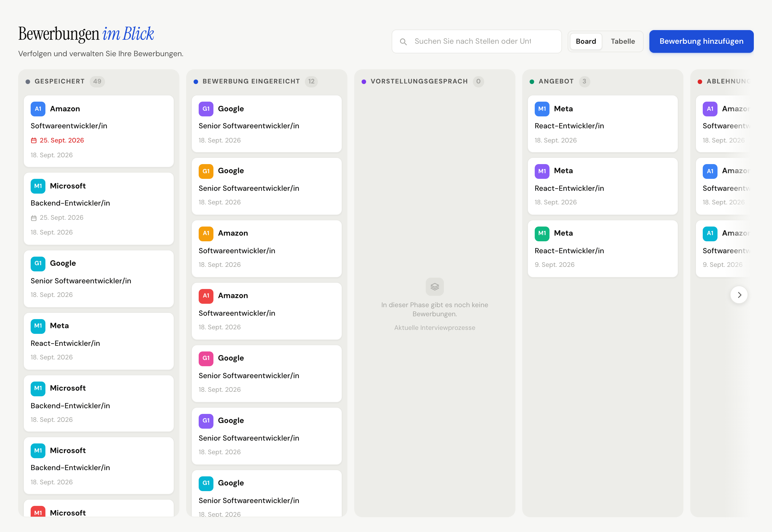
Task: Click Senior Softwareentwickler/in on the Gespeichert Google card
Action: tap(81, 281)
